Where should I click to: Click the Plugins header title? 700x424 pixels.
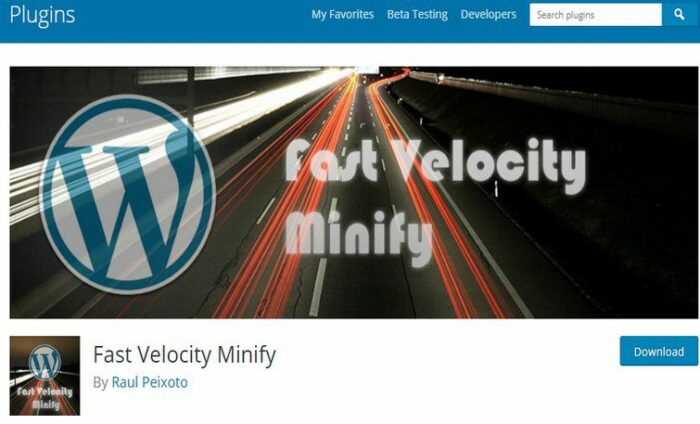[42, 15]
